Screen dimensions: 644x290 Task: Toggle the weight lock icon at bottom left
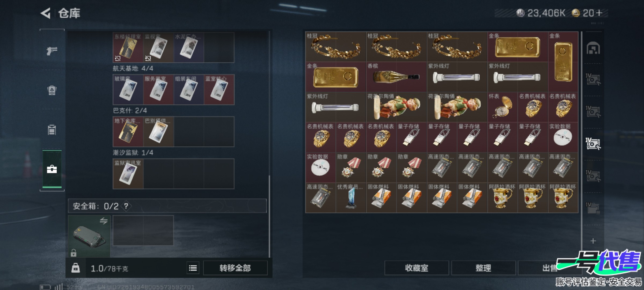(75, 268)
